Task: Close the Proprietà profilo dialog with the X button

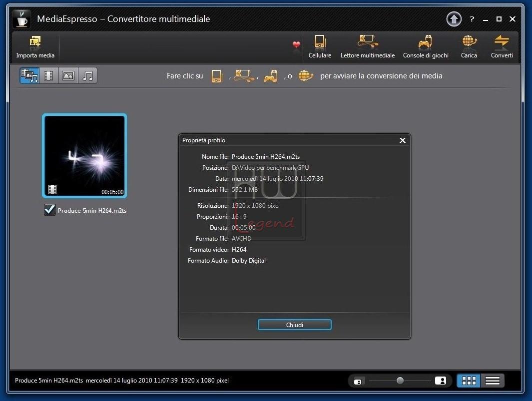Action: tap(403, 140)
